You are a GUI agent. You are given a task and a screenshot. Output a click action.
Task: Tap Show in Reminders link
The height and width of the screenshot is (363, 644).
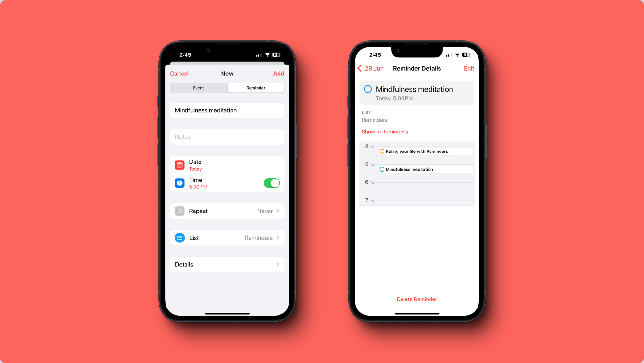click(384, 132)
